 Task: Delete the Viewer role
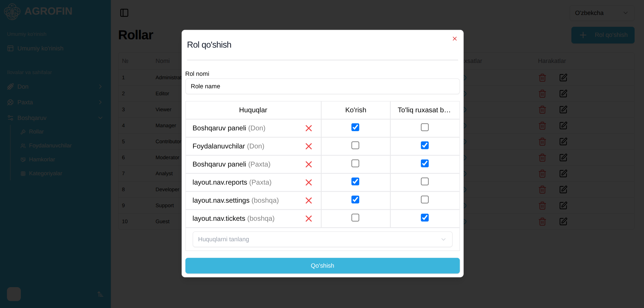542,110
